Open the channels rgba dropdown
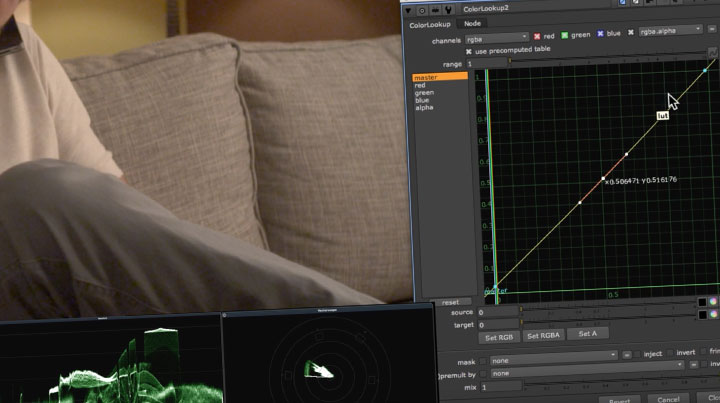 (497, 38)
